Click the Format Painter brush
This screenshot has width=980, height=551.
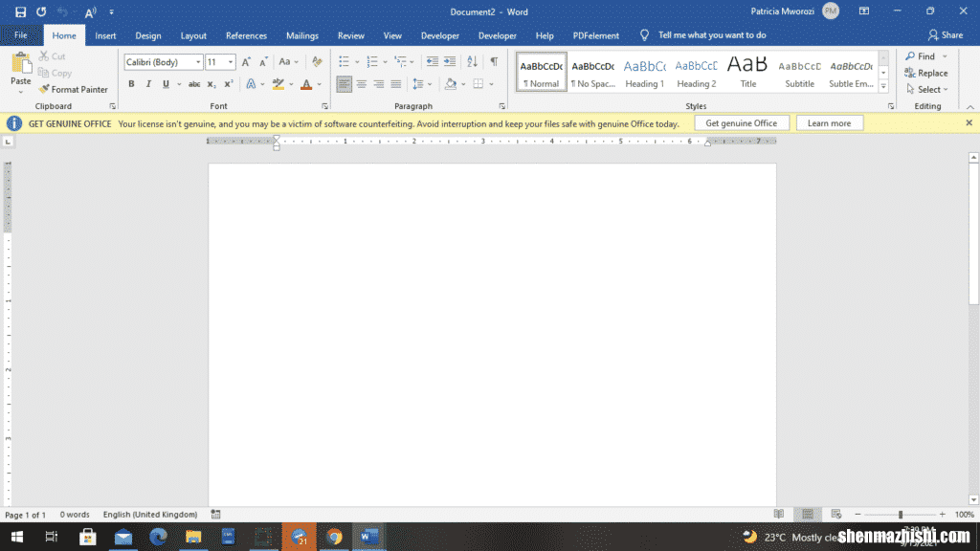(44, 89)
